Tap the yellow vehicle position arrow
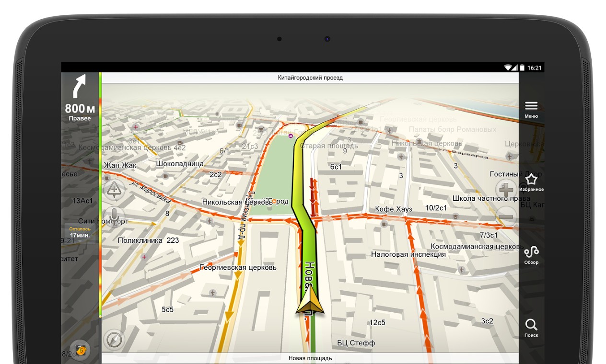Image resolution: width=606 pixels, height=364 pixels. [x=310, y=300]
